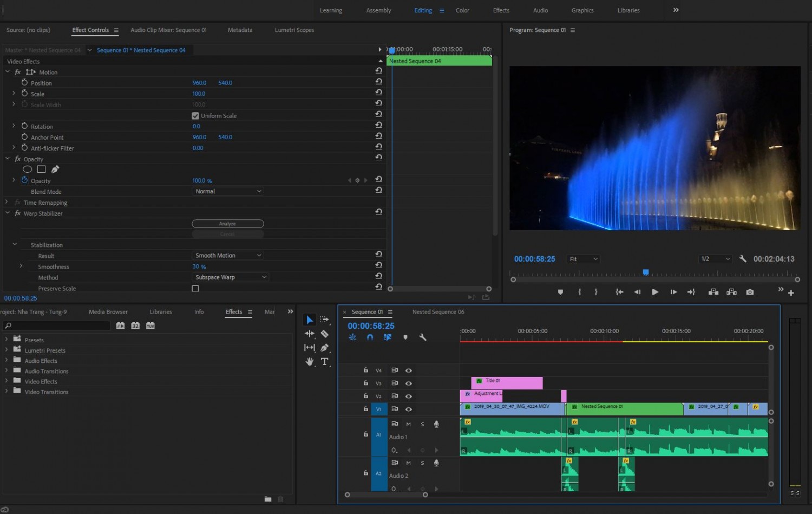
Task: Click the Analyze button in Warp Stabilizer
Action: tap(228, 224)
